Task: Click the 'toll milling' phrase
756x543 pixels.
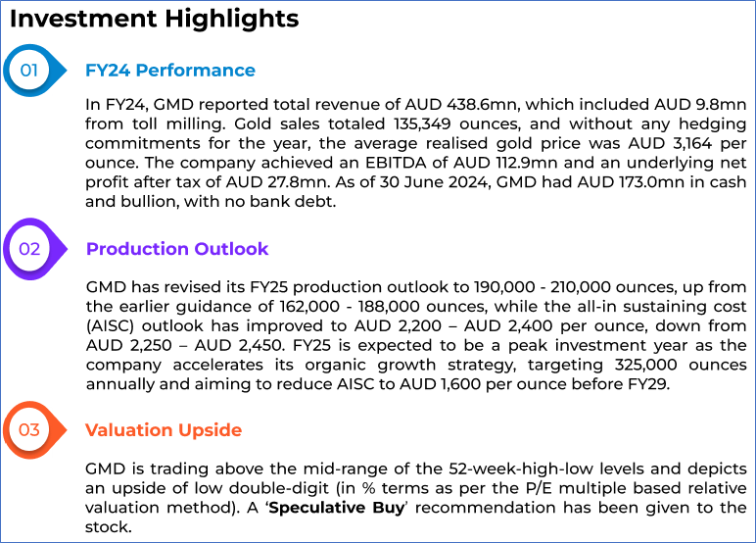Action: click(x=179, y=124)
